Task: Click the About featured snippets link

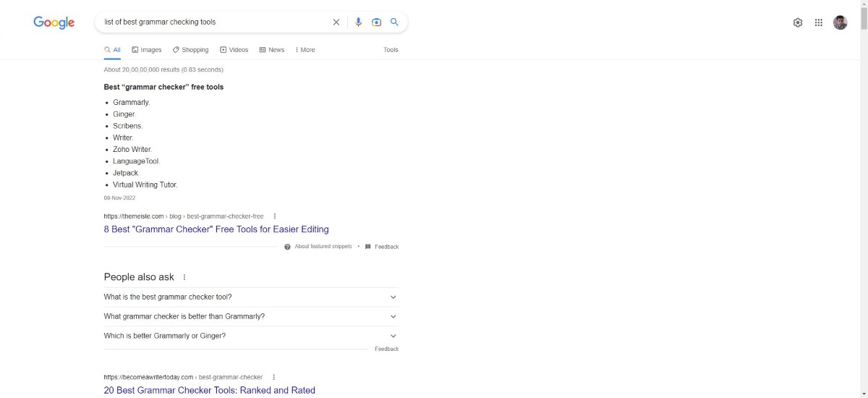Action: (323, 247)
